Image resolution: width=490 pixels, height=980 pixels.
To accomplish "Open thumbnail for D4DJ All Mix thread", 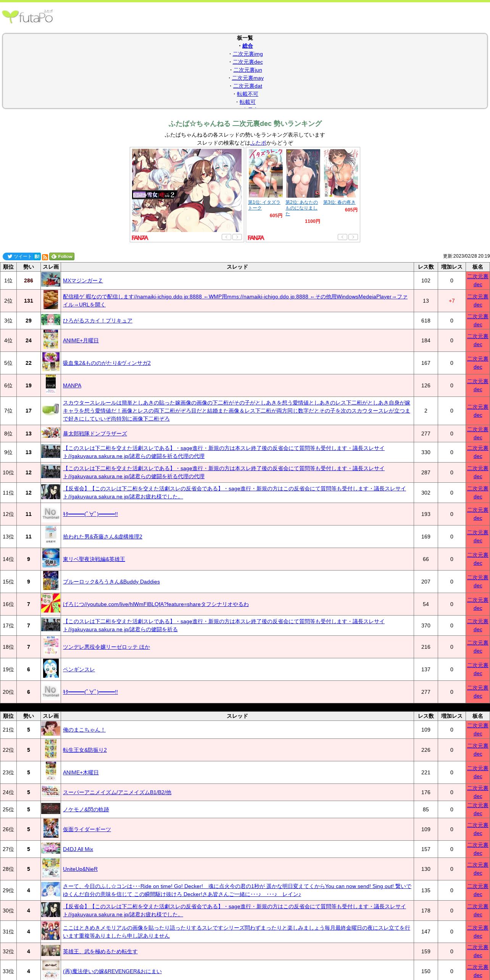I will (51, 849).
